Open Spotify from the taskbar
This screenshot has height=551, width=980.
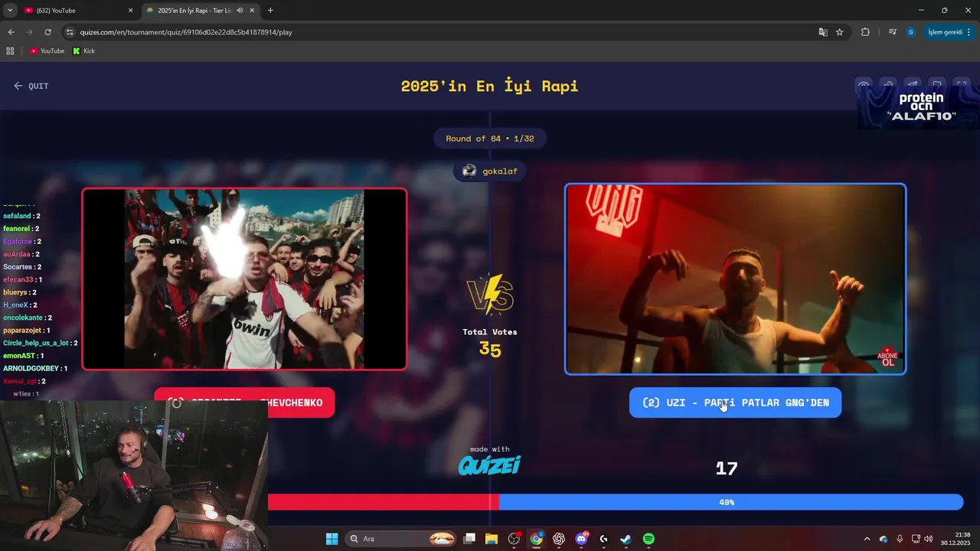[648, 539]
